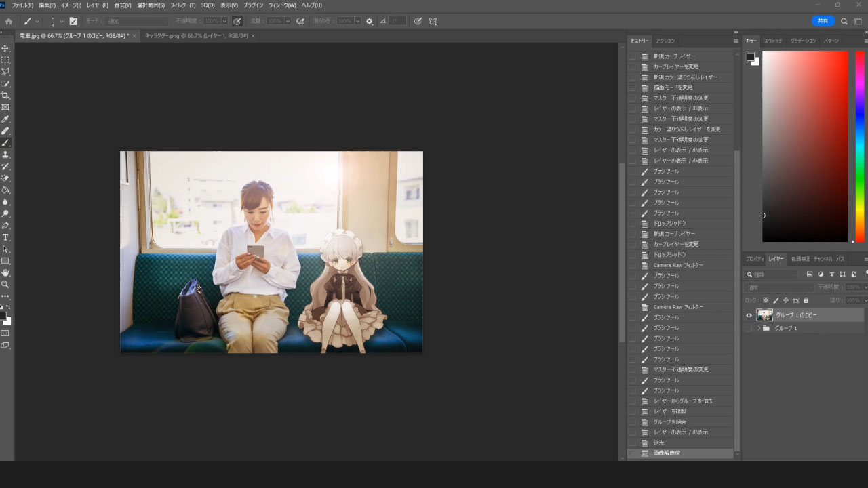Select the Lasso tool

point(5,72)
